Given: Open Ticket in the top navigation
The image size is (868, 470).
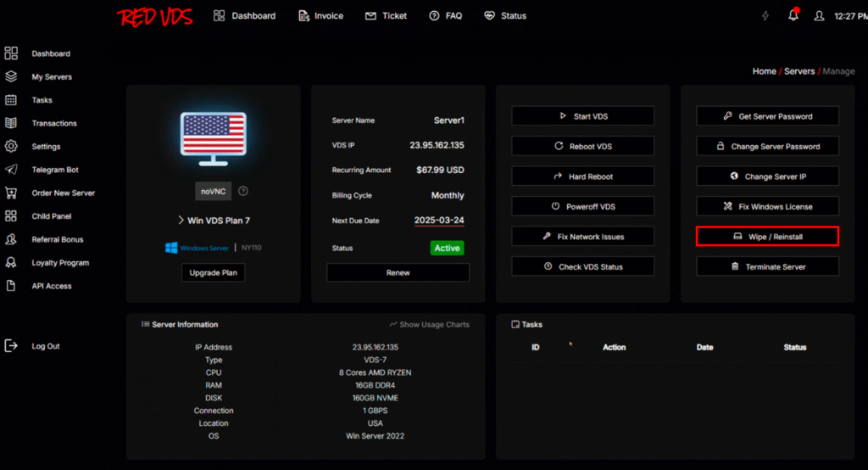Looking at the screenshot, I should tap(386, 16).
